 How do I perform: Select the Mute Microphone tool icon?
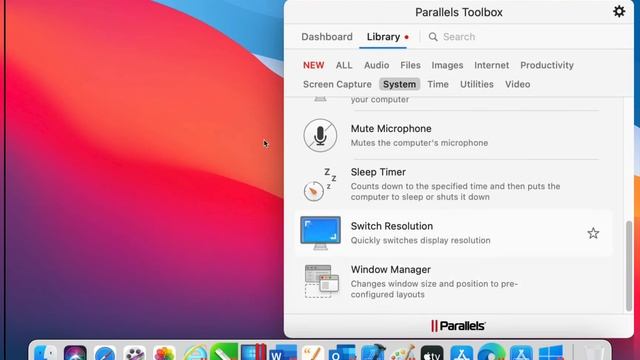point(320,135)
